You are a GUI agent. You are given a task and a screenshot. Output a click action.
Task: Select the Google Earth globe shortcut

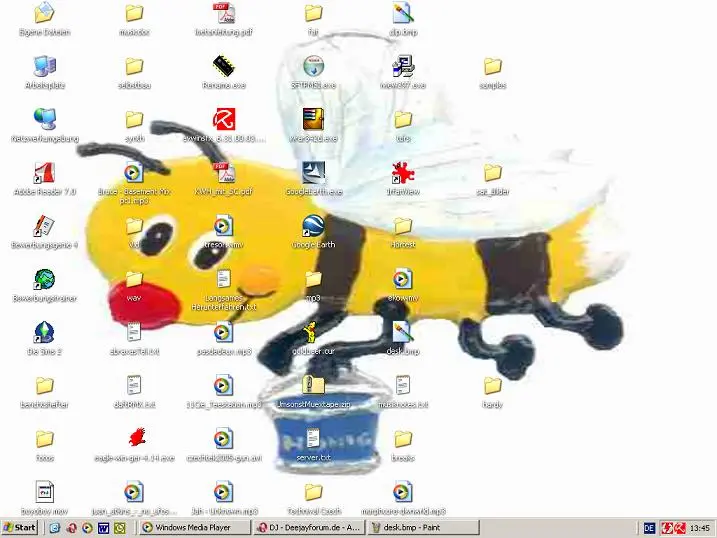(313, 226)
